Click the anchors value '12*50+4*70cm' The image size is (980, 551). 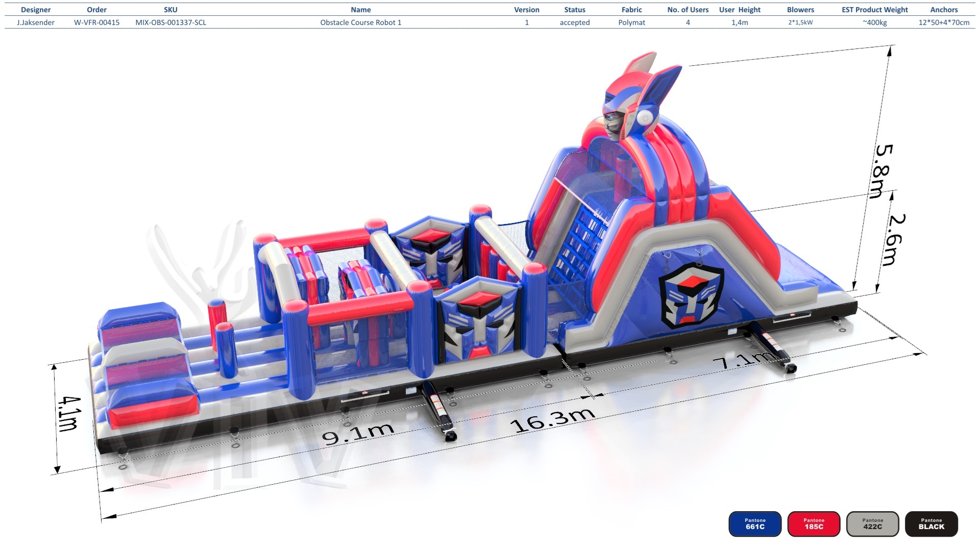tap(944, 22)
